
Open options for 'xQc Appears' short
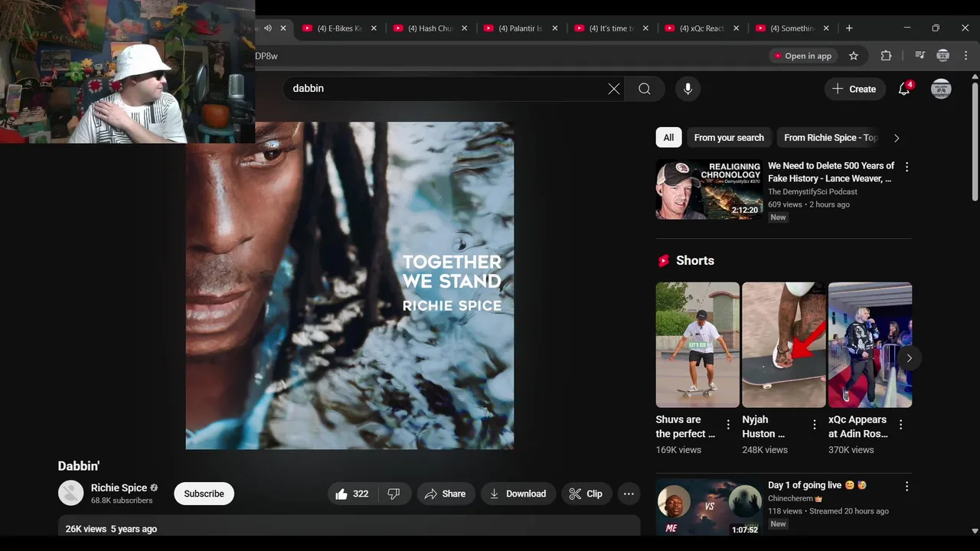click(x=901, y=425)
